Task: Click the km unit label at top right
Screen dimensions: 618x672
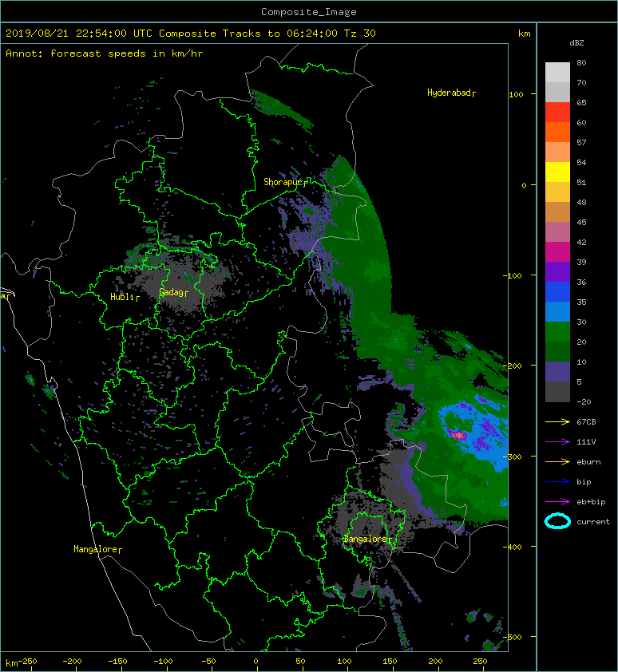Action: click(x=524, y=34)
